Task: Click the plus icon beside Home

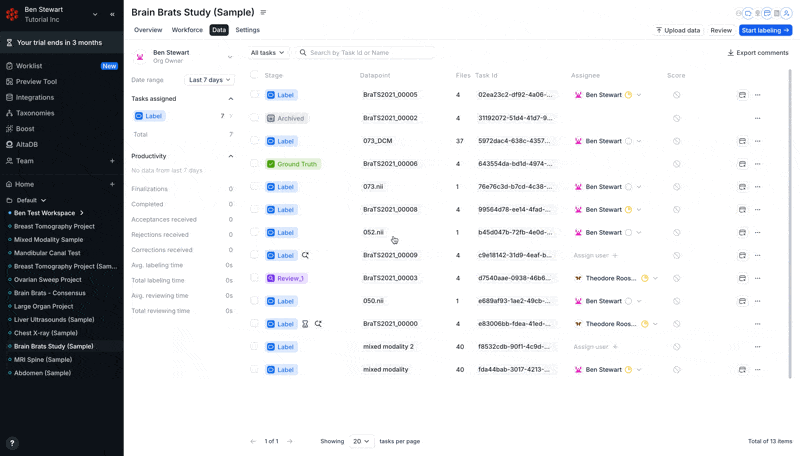Action: 112,184
